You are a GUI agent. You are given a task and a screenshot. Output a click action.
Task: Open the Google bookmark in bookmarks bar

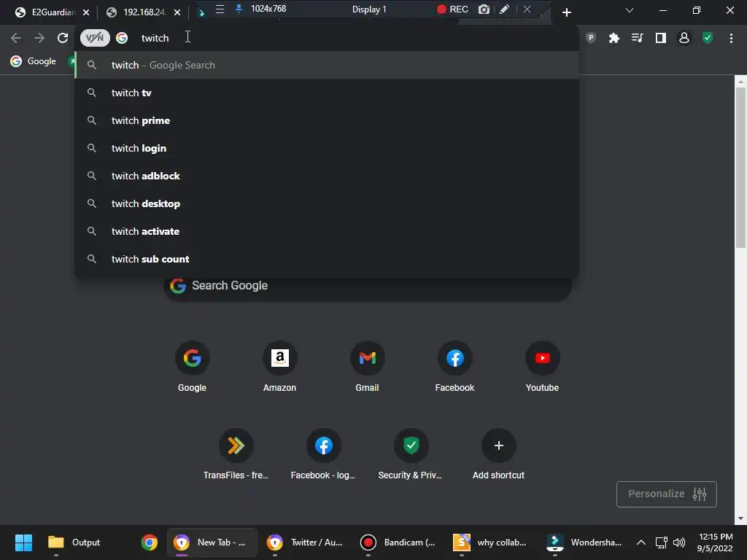pyautogui.click(x=34, y=61)
